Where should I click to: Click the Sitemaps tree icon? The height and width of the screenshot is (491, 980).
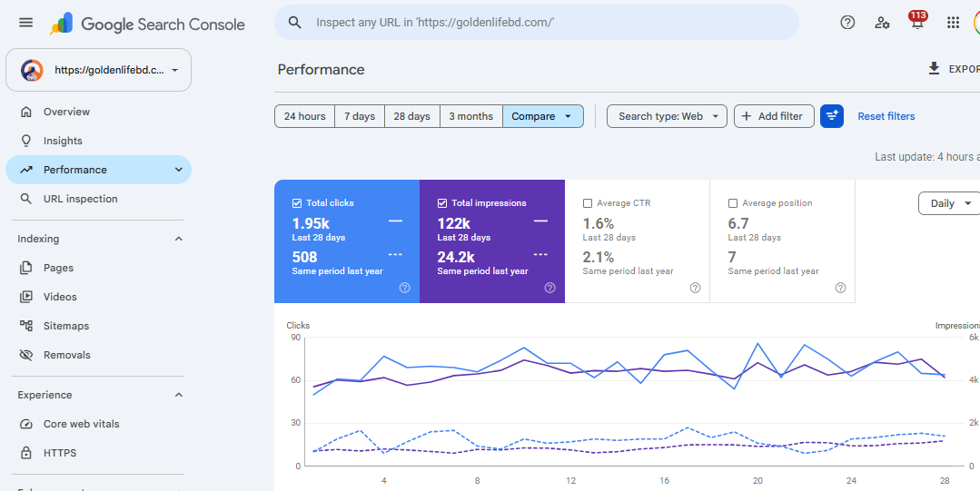(x=25, y=326)
